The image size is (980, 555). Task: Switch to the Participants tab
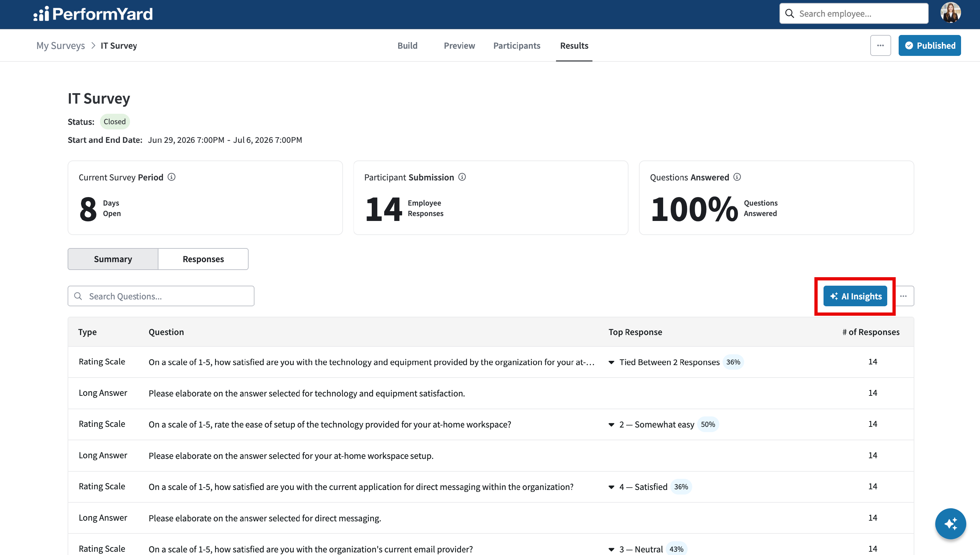tap(516, 46)
